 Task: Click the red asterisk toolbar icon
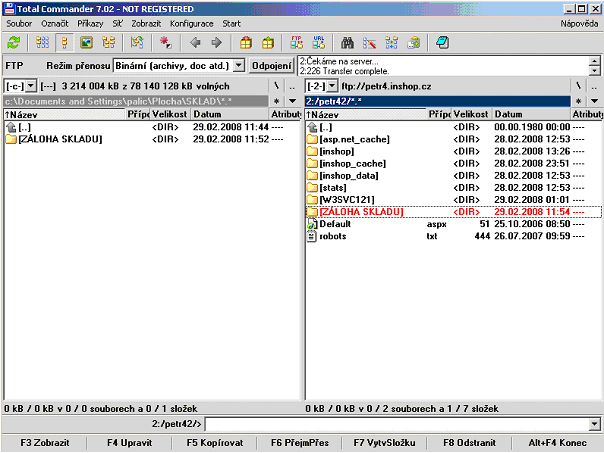point(166,42)
